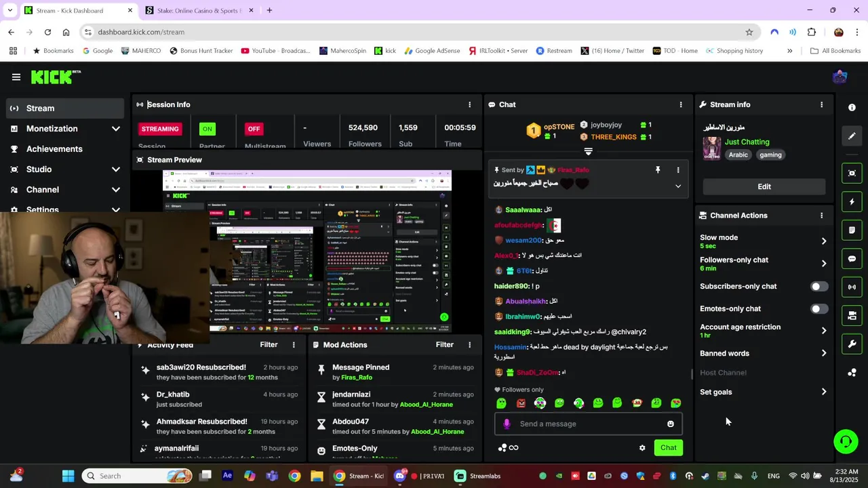Toggle the red OFF Multistream status
Screen dimensions: 868x488
coord(254,129)
